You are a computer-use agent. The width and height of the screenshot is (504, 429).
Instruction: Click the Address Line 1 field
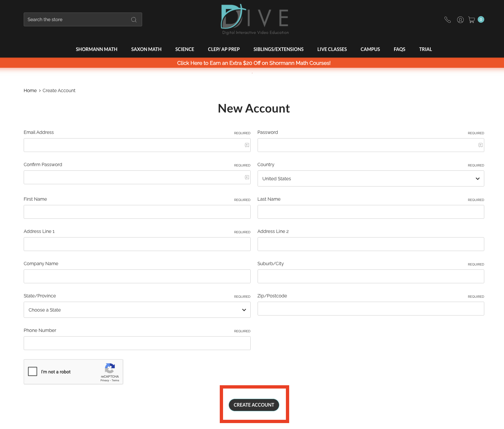[x=137, y=244]
